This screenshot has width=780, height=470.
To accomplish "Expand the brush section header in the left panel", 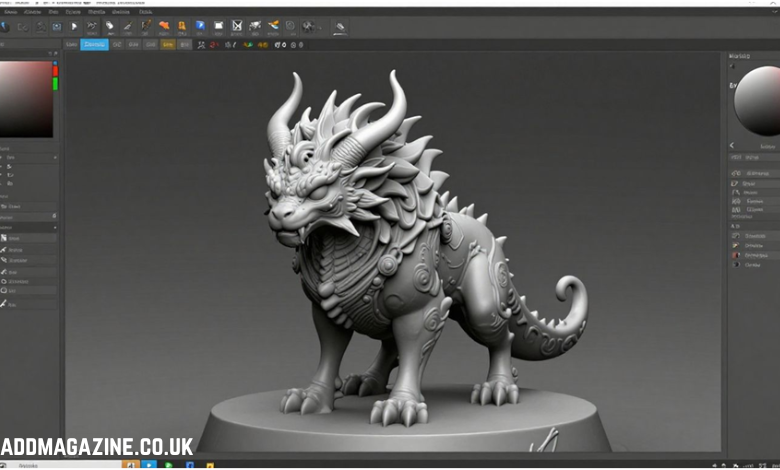I will pos(28,228).
